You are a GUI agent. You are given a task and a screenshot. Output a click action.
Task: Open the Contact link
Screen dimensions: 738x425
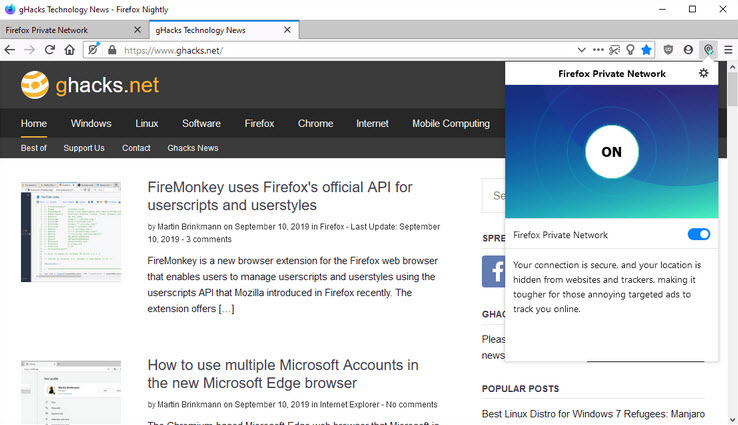(136, 148)
